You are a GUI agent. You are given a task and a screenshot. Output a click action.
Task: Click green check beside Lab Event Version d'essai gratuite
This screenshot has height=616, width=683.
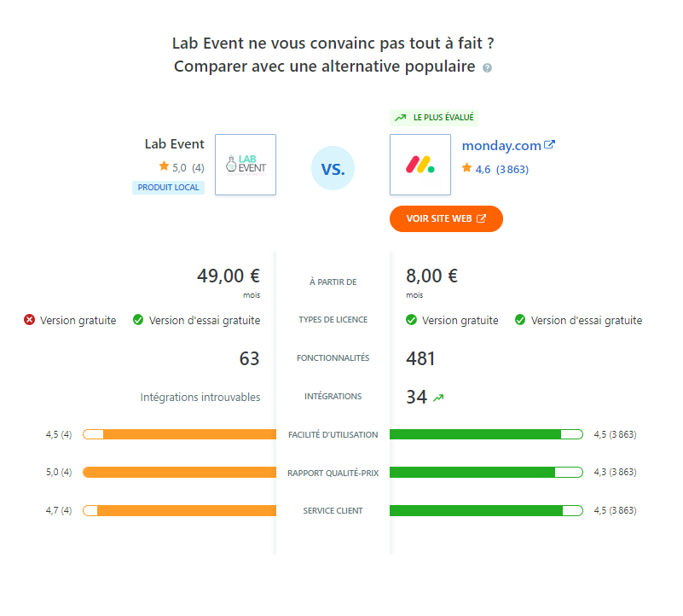138,320
